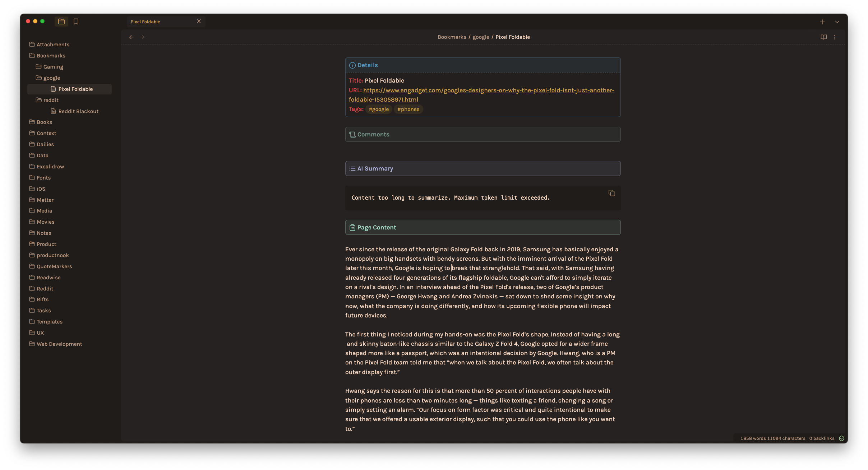Open the Pixel Foldable note in sidebar
This screenshot has width=868, height=470.
[x=69, y=89]
